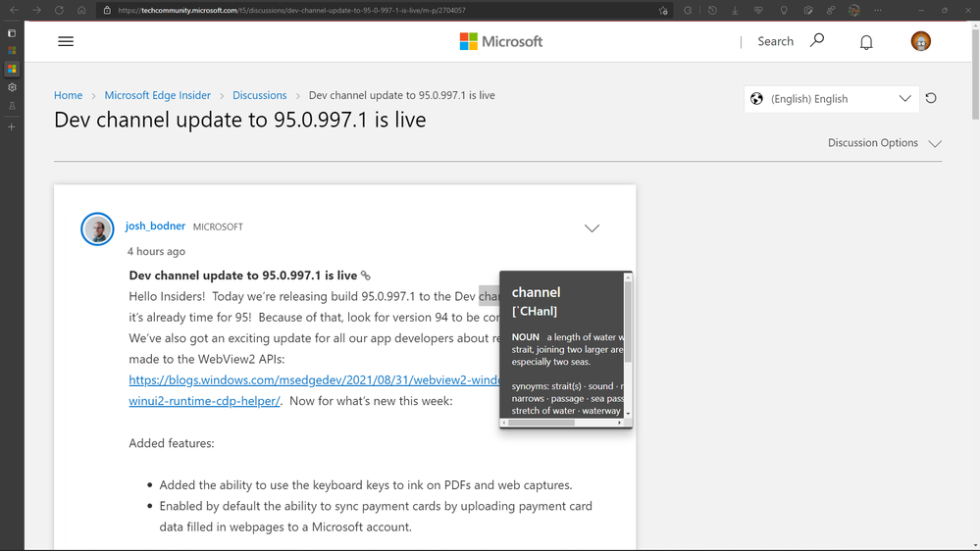Open the Extensions puzzle-piece menu
This screenshot has width=980, height=551.
(688, 10)
